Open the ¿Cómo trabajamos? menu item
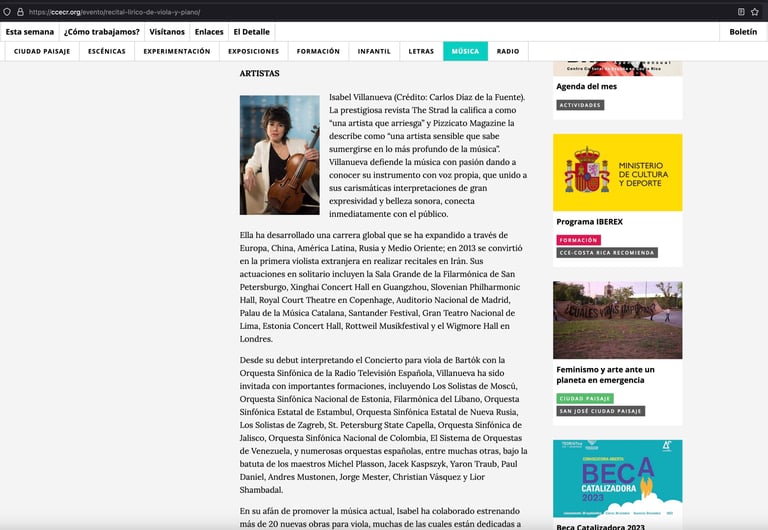Image resolution: width=768 pixels, height=530 pixels. (102, 32)
